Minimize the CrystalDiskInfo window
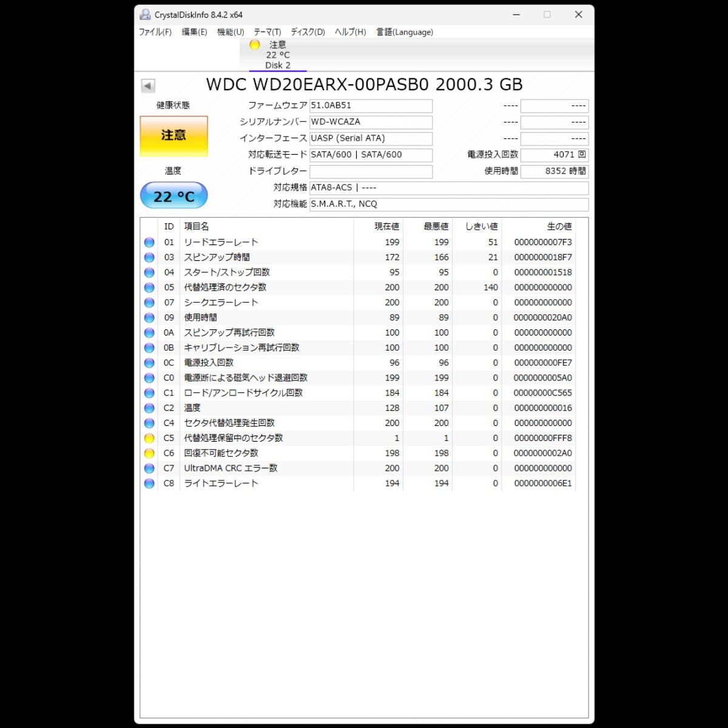This screenshot has width=728, height=728. pos(517,15)
